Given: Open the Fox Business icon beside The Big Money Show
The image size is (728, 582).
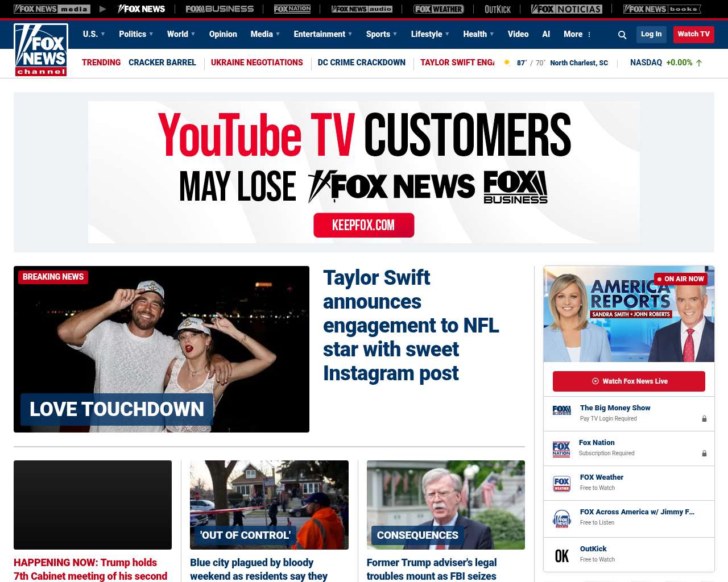Looking at the screenshot, I should [561, 410].
